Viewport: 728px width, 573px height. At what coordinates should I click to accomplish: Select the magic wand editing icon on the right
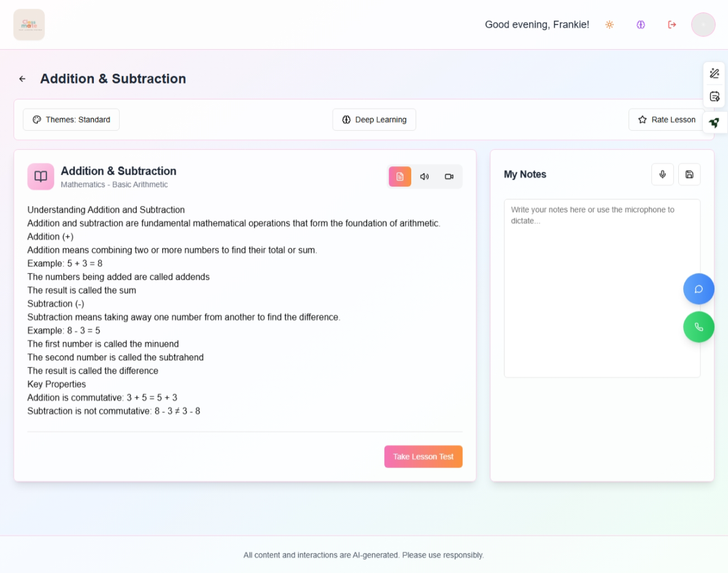714,72
